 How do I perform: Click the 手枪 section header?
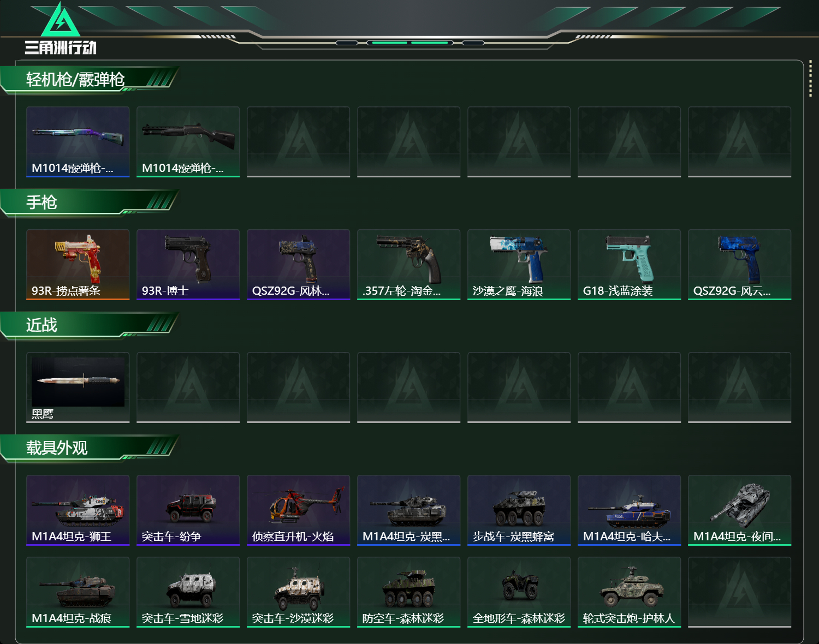[90, 202]
